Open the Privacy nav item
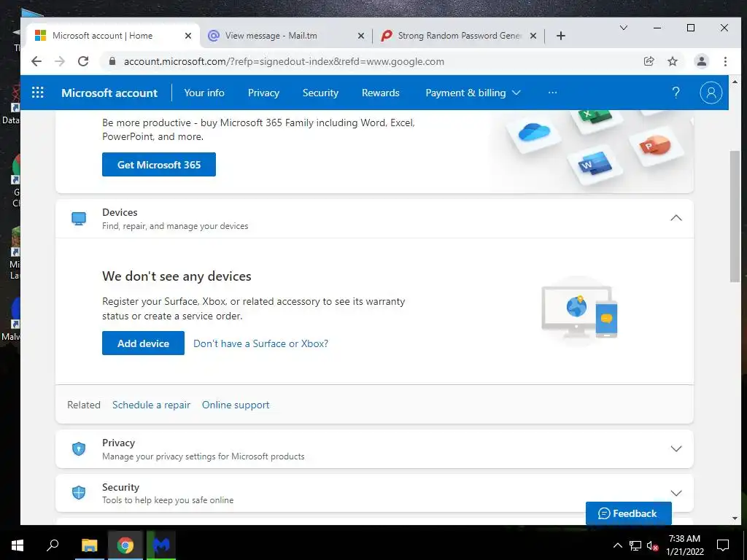The image size is (747, 560). click(263, 93)
